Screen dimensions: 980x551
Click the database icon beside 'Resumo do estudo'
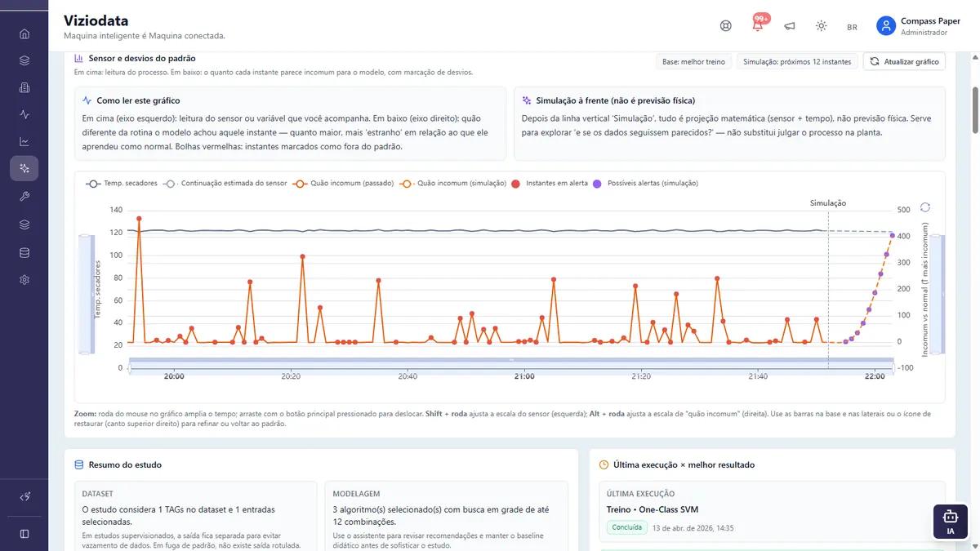point(79,464)
